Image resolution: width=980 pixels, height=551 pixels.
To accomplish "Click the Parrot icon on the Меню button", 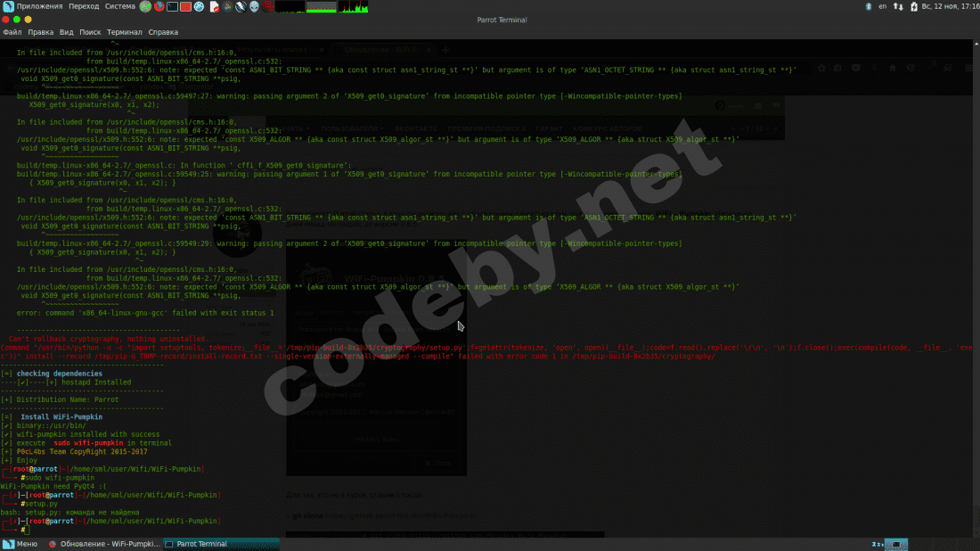I will click(8, 544).
